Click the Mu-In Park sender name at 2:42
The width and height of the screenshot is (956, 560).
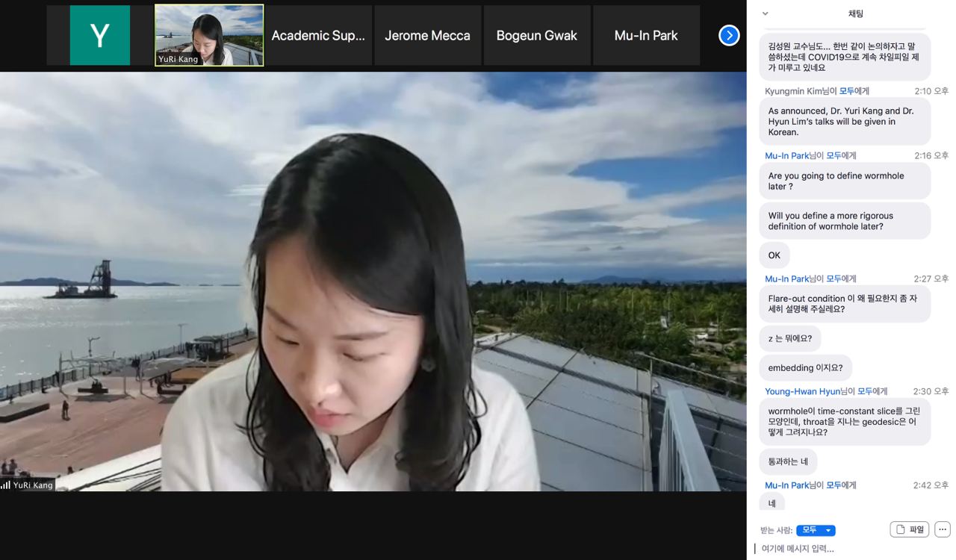(786, 485)
